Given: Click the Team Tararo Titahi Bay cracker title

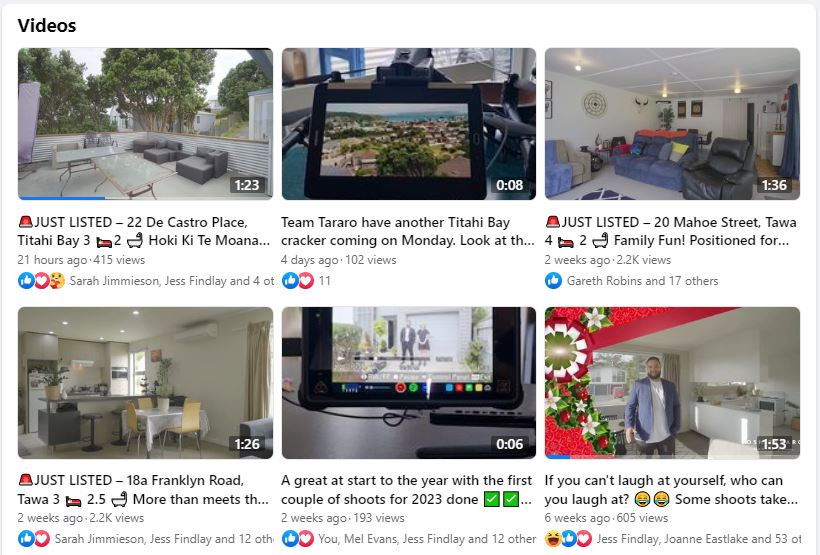Looking at the screenshot, I should pyautogui.click(x=408, y=231).
